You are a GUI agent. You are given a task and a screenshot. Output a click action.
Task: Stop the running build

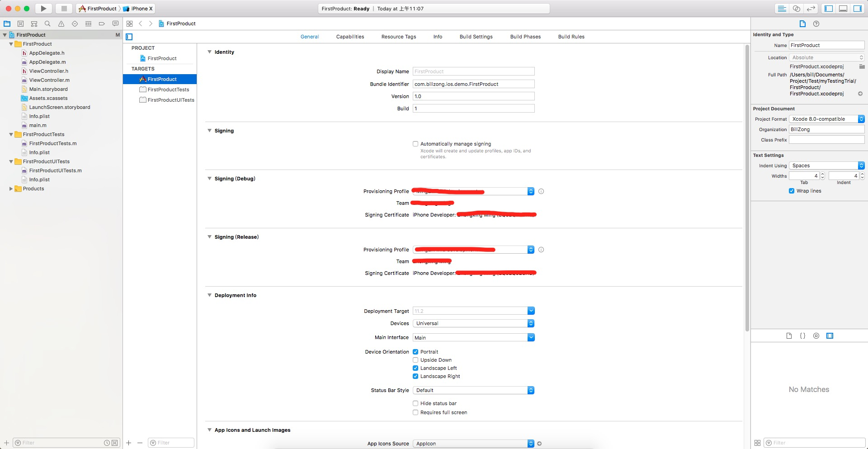point(64,9)
